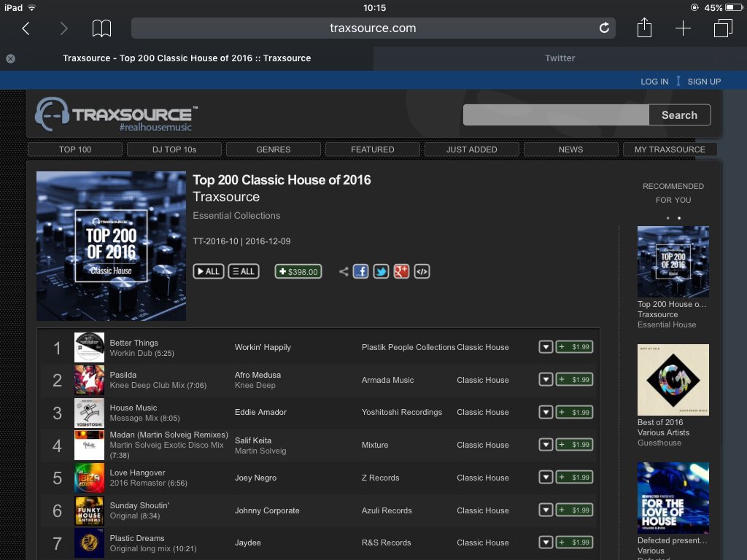Screen dimensions: 747x560
Task: Open recommended Best of 2016 cover
Action: tap(673, 379)
